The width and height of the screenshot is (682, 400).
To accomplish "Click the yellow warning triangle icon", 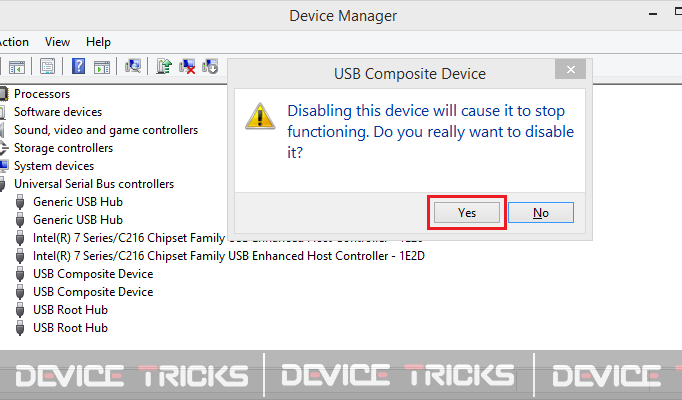I will (260, 117).
